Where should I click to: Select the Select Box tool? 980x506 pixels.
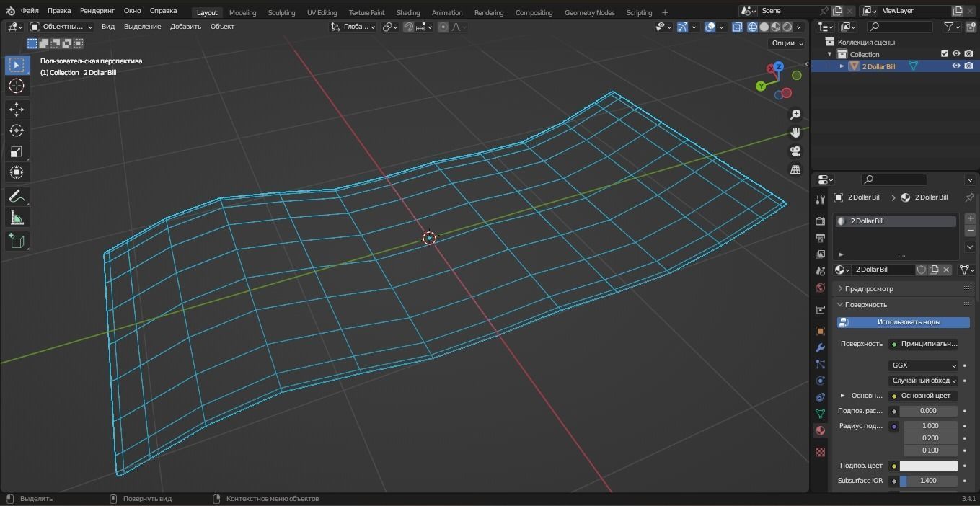pyautogui.click(x=16, y=65)
